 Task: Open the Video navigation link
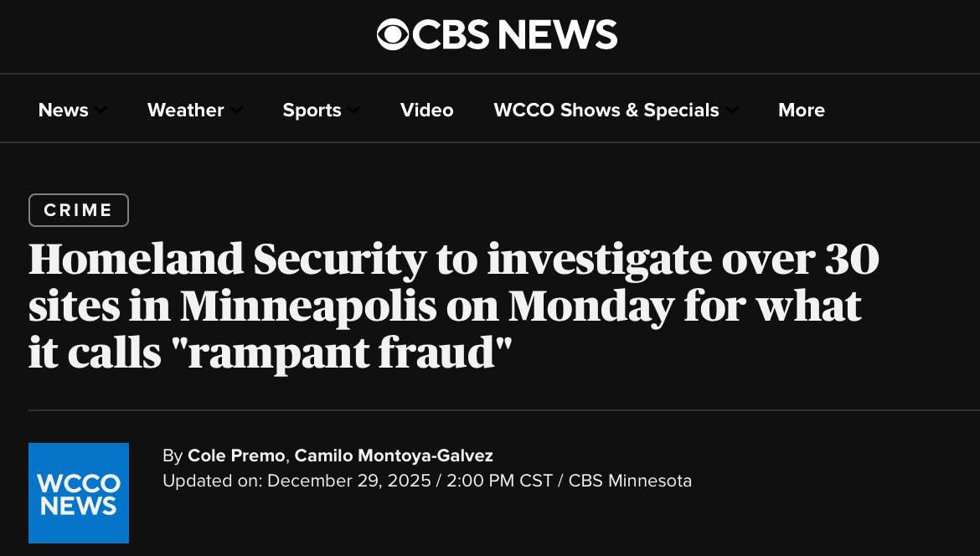(x=426, y=110)
